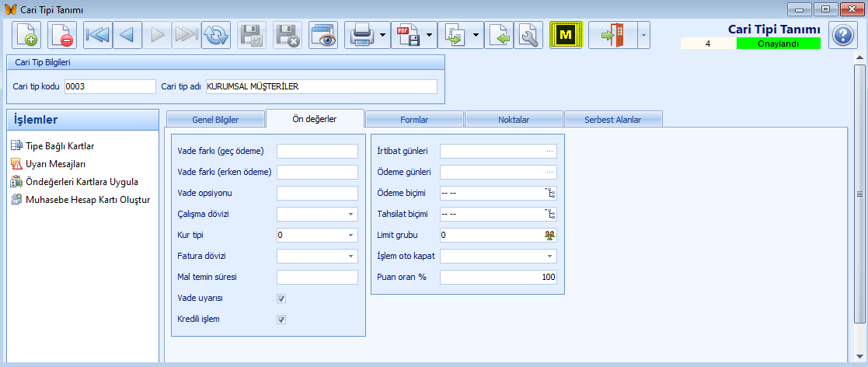This screenshot has width=868, height=367.
Task: Select Muhasebe Hesap Kartı Oluştur
Action: click(x=82, y=199)
